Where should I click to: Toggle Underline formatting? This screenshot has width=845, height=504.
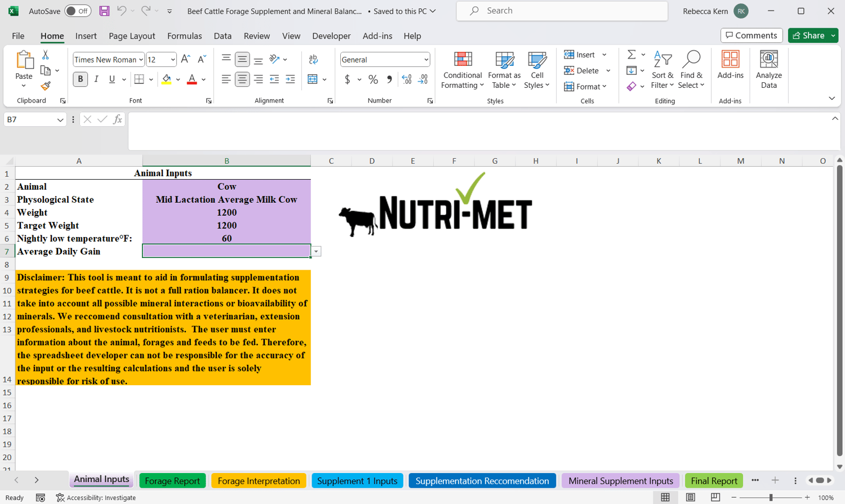pyautogui.click(x=112, y=79)
